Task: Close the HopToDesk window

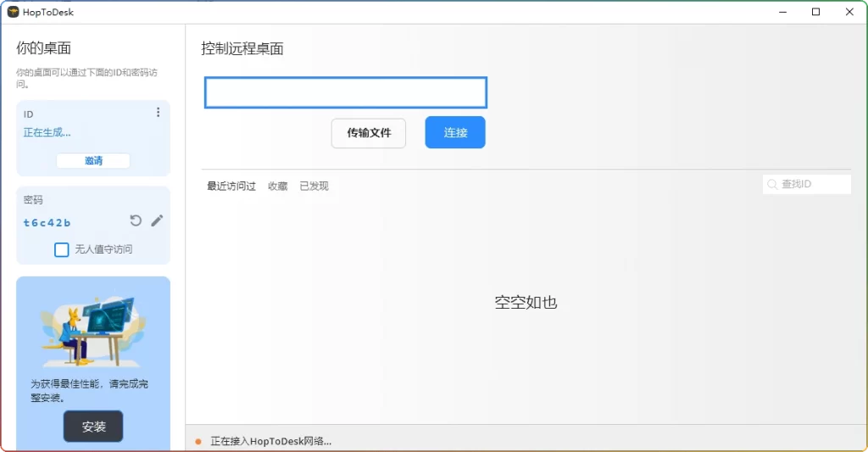Action: [849, 12]
